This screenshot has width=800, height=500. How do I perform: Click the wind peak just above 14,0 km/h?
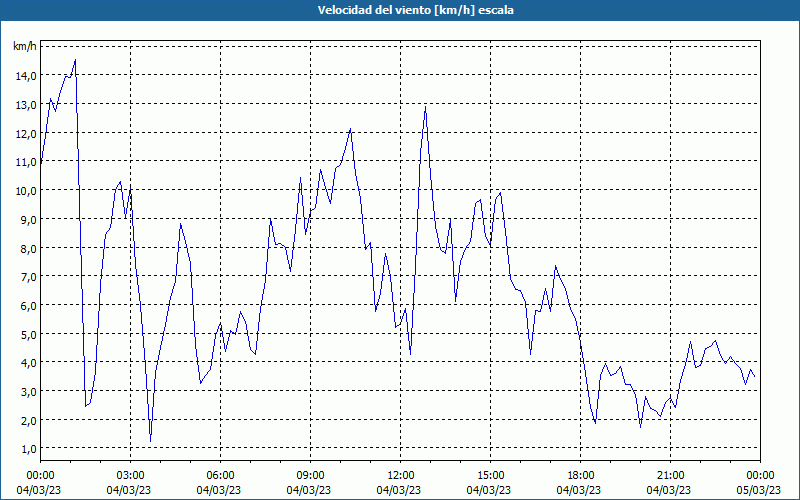76,60
